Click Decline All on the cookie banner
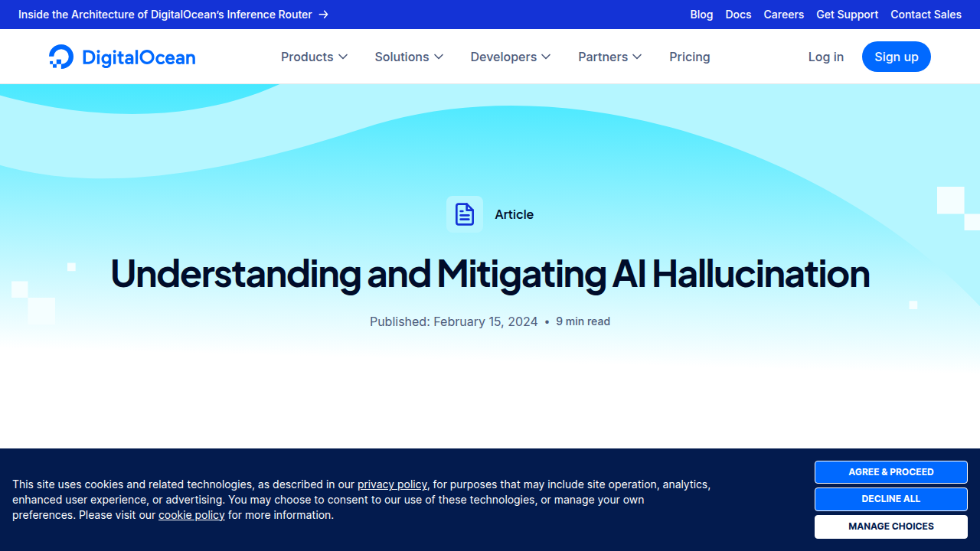980x551 pixels. 891,499
